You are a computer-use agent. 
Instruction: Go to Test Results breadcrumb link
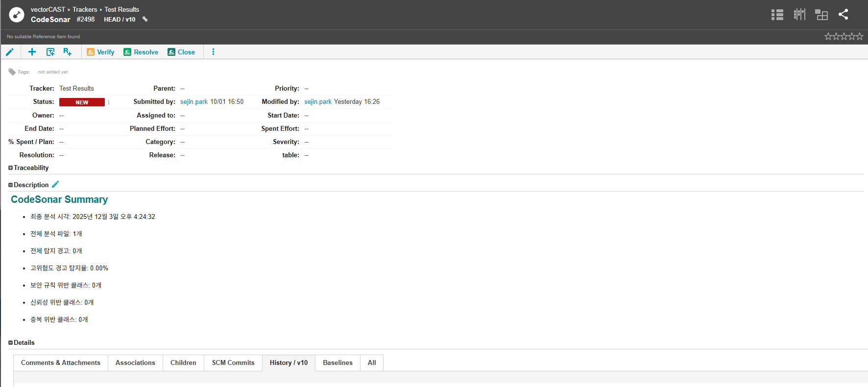(x=122, y=9)
